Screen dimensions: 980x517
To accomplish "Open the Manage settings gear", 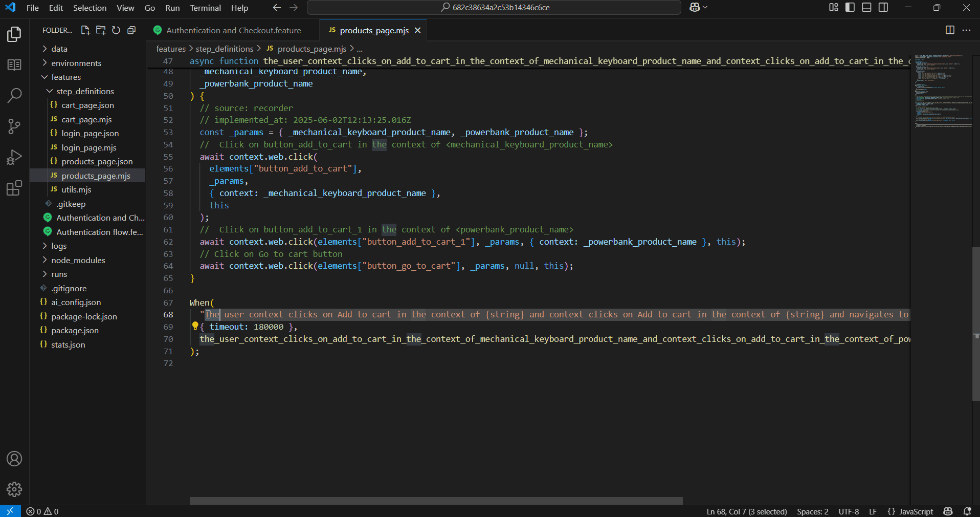I will click(x=14, y=489).
